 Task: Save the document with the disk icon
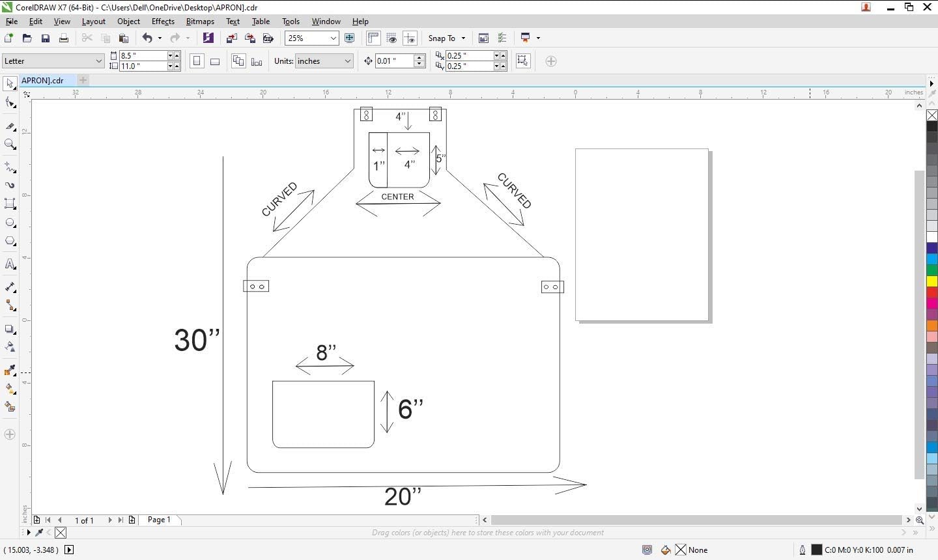45,38
